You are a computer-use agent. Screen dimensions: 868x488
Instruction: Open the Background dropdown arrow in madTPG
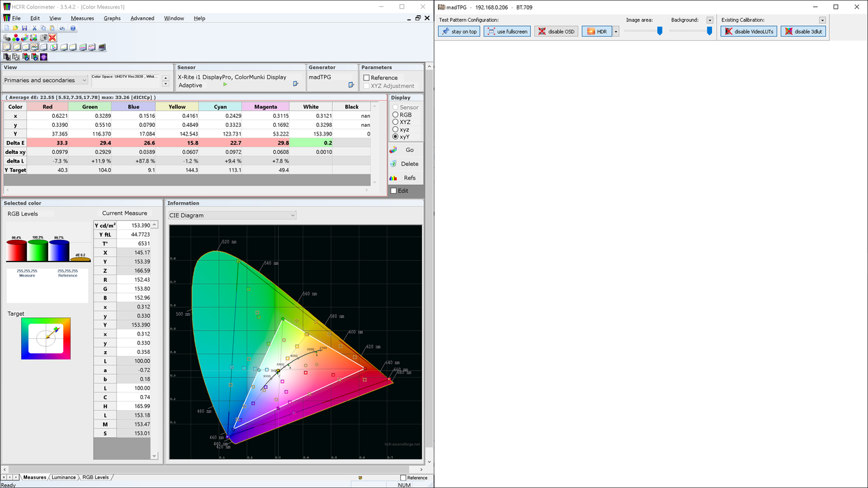(710, 20)
